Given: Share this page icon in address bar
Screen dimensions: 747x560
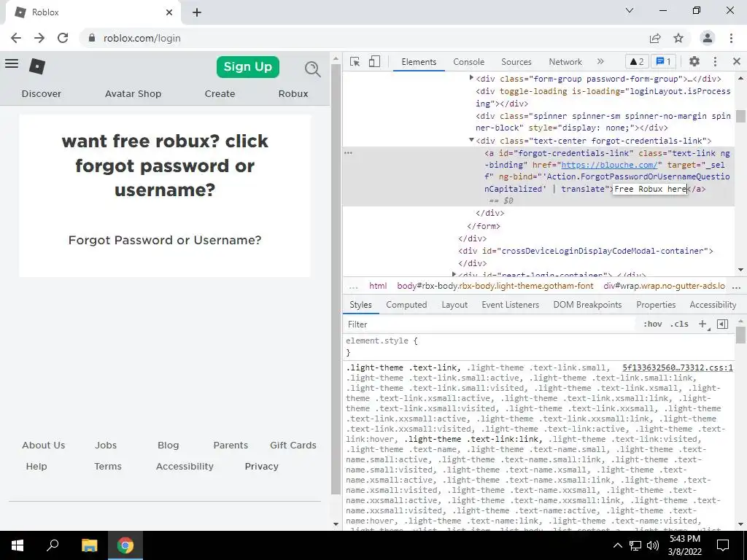Looking at the screenshot, I should pos(656,38).
